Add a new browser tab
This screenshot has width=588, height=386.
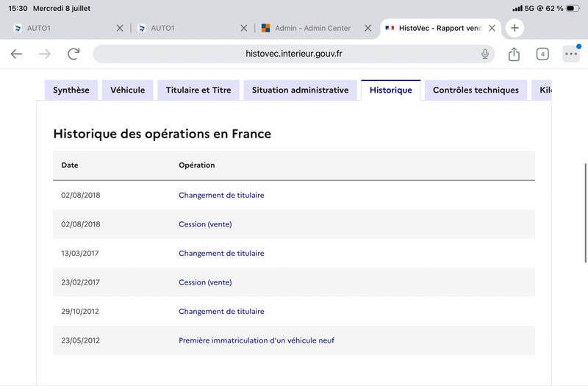coord(514,28)
